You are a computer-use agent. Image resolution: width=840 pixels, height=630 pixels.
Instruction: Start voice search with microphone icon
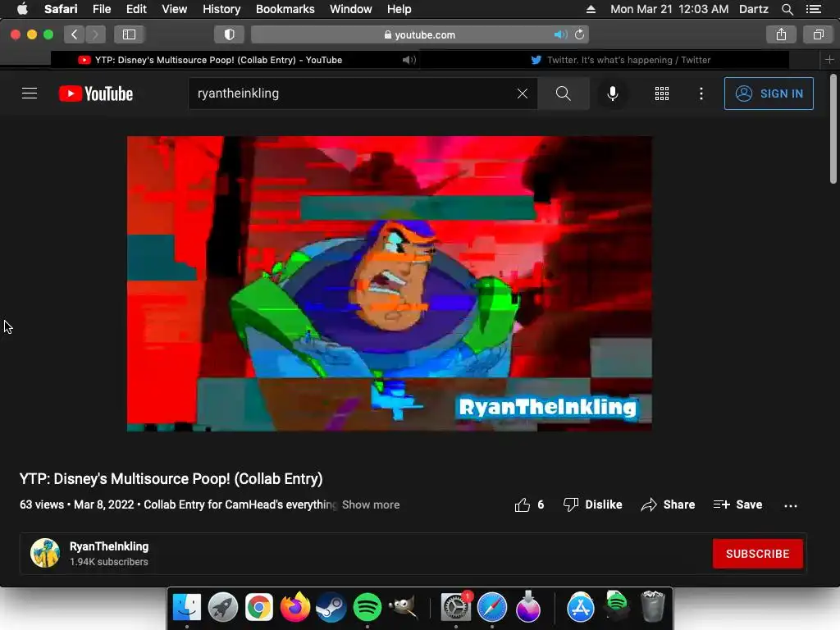612,94
